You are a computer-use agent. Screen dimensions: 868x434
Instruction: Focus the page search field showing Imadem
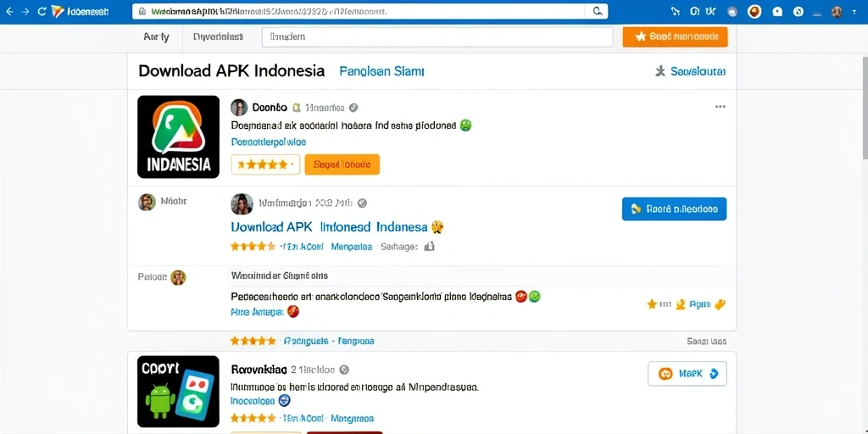(437, 37)
